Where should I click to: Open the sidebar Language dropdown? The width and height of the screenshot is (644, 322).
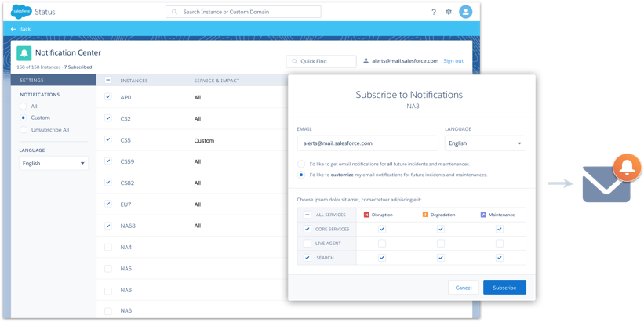coord(53,163)
